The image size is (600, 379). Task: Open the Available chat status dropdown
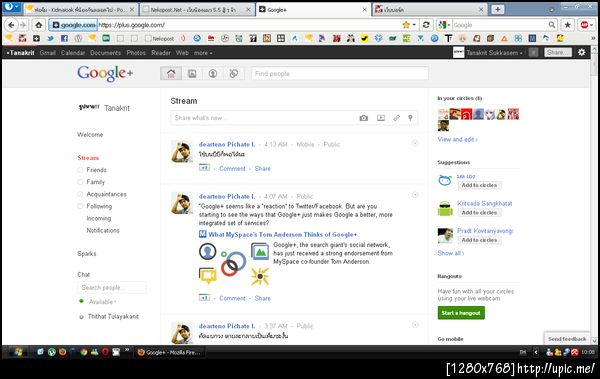tap(102, 302)
